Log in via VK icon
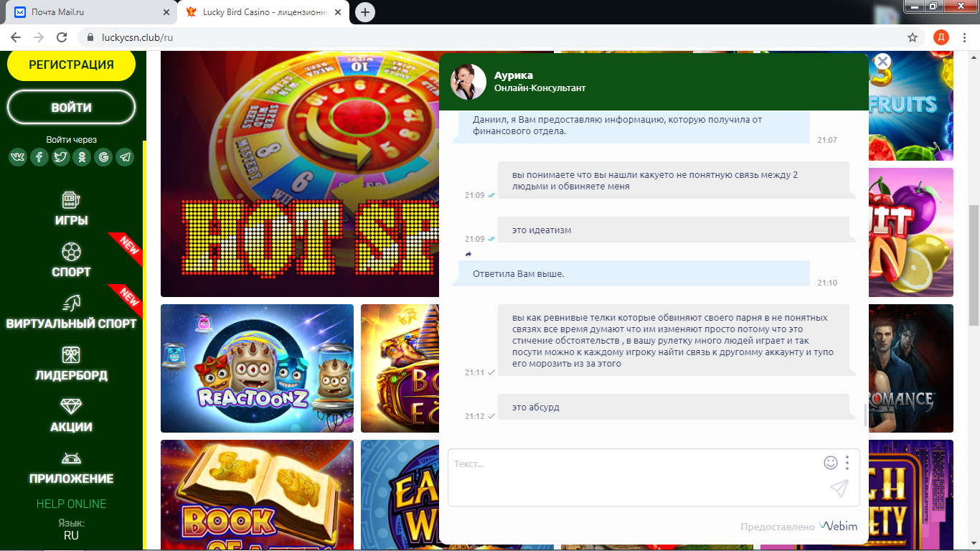Viewport: 980px width, 551px height. (x=18, y=157)
